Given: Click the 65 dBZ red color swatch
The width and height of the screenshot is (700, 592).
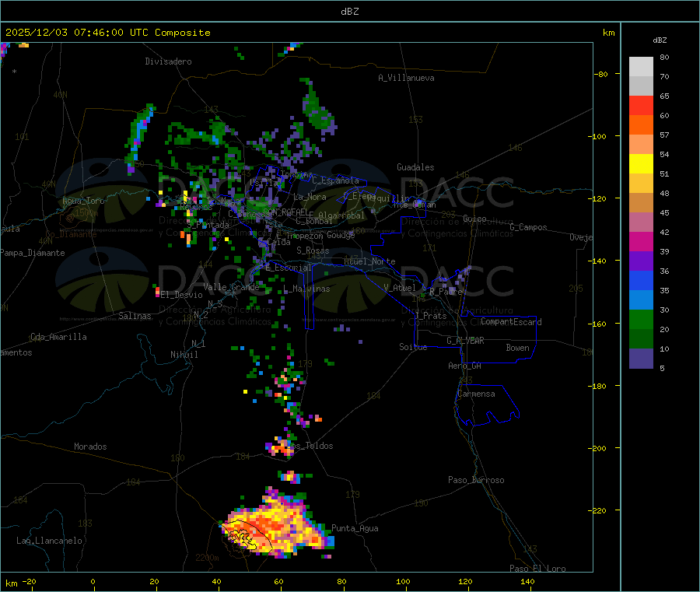Looking at the screenshot, I should click(x=641, y=105).
